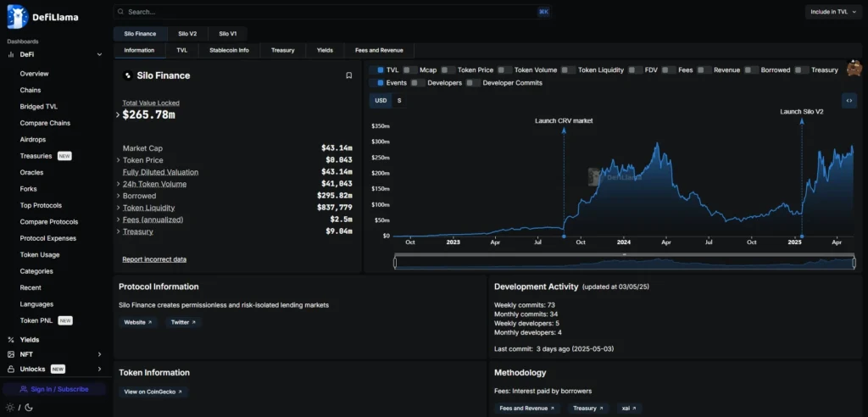Expand the Treasury stats row
This screenshot has height=417, width=868.
tap(119, 231)
